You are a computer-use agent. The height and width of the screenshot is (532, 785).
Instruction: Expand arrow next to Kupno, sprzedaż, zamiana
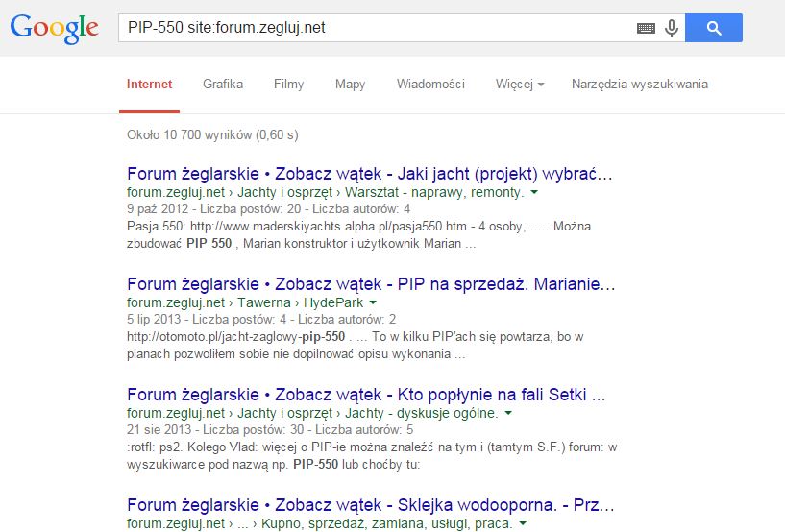[523, 524]
